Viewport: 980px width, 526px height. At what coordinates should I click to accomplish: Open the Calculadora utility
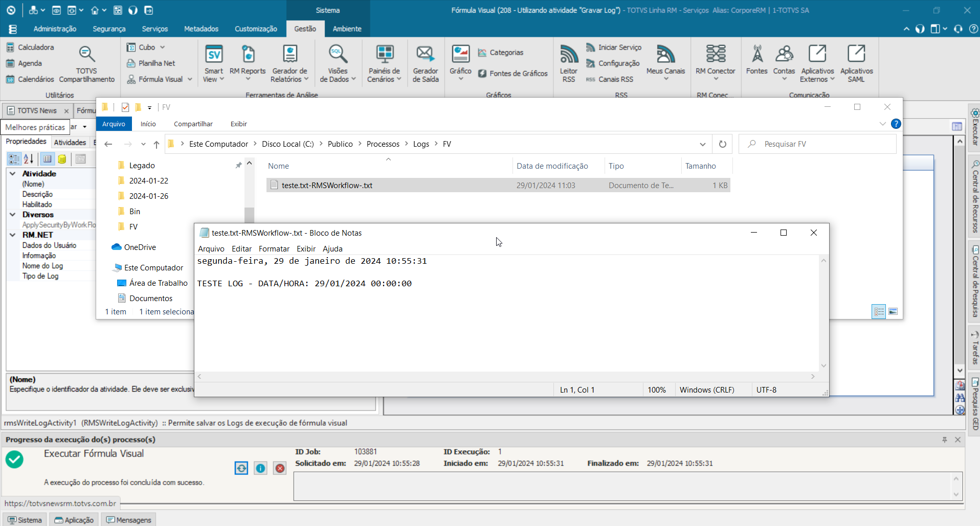(x=30, y=47)
